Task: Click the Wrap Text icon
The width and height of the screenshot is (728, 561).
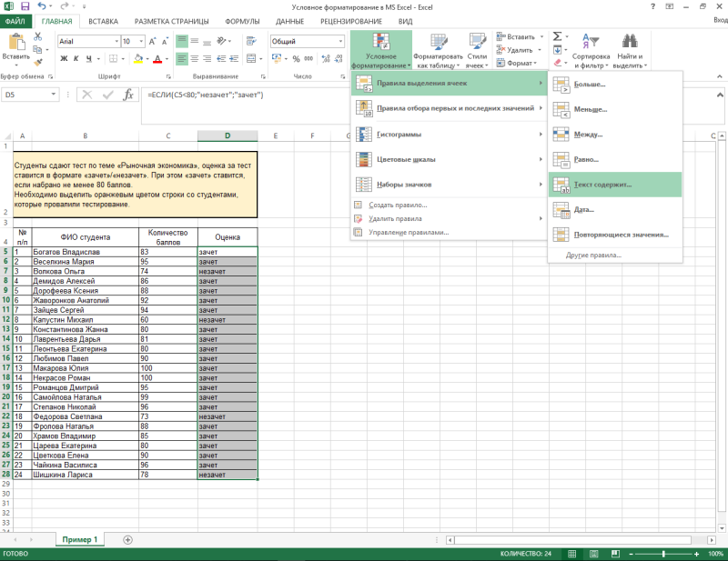Action: coord(251,41)
